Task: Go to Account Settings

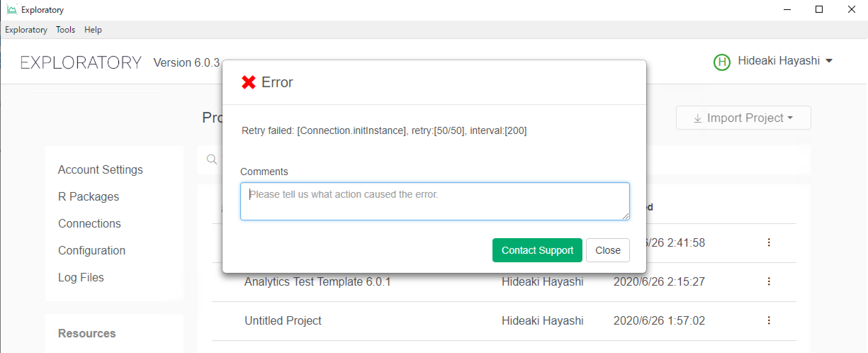Action: 100,169
